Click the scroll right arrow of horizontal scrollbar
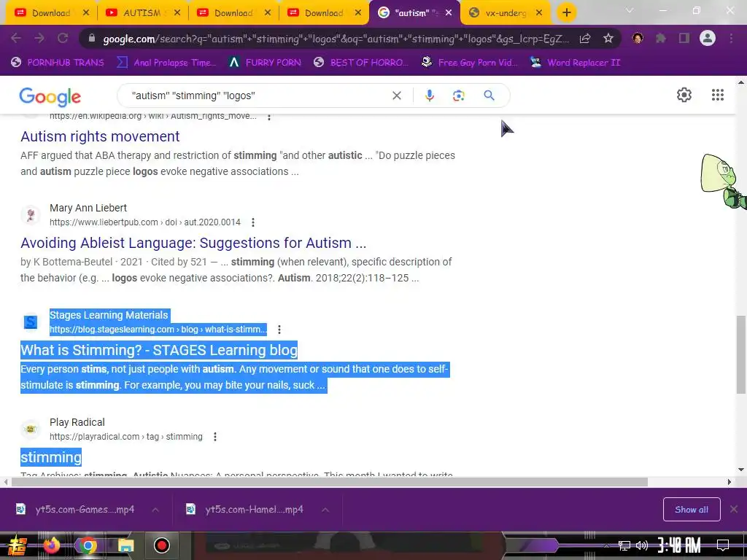Viewport: 747px width, 560px height. click(x=729, y=482)
